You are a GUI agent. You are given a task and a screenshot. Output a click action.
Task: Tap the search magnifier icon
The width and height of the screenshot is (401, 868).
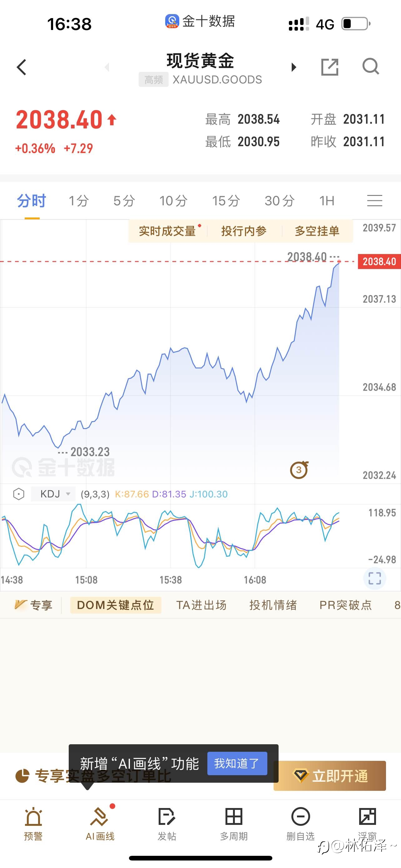[x=371, y=66]
